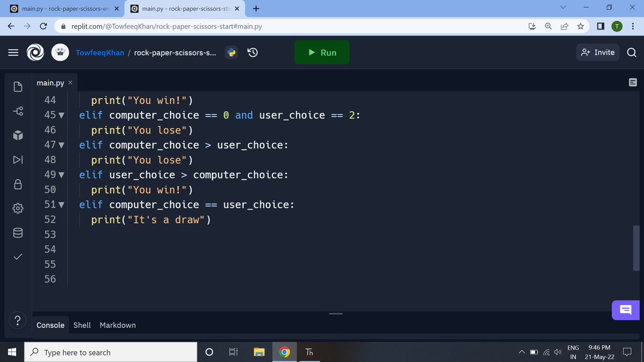The image size is (644, 362).
Task: Click the volume icon in system tray
Action: (558, 352)
